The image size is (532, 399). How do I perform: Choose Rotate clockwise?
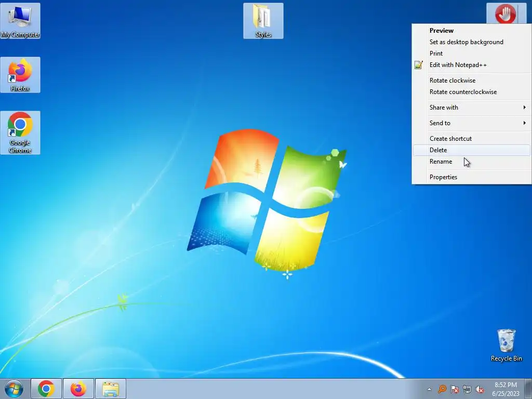coord(472,81)
